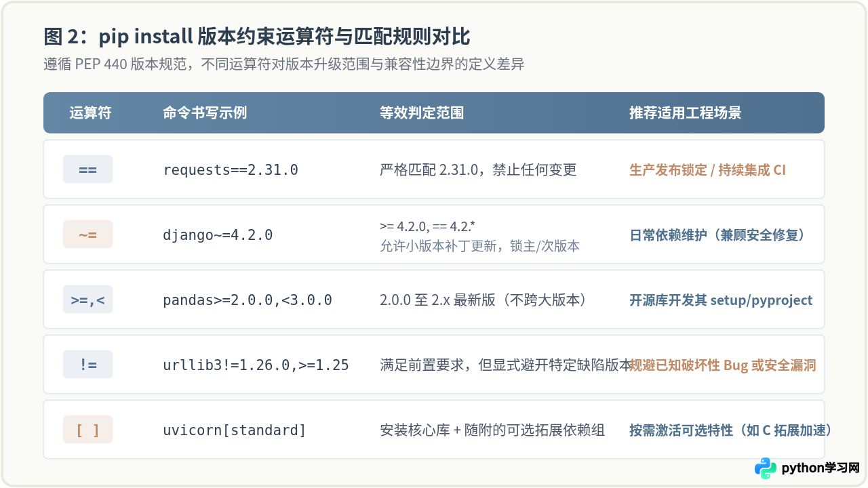Select the 命令书写示例 column header

pos(205,113)
